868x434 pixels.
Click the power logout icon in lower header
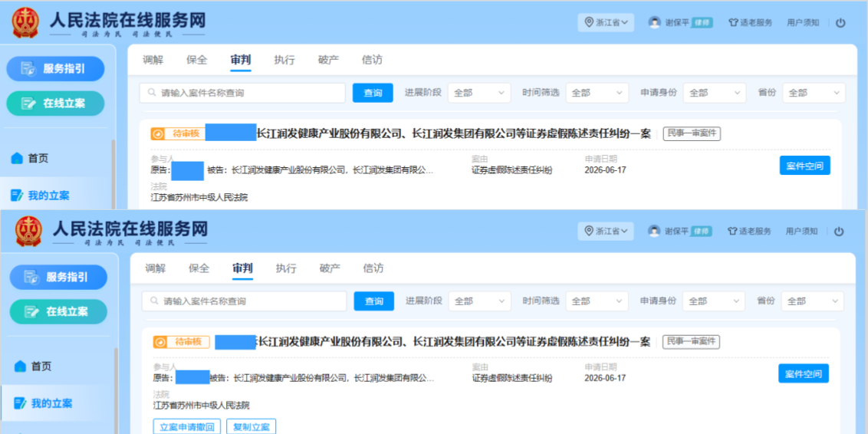[839, 232]
